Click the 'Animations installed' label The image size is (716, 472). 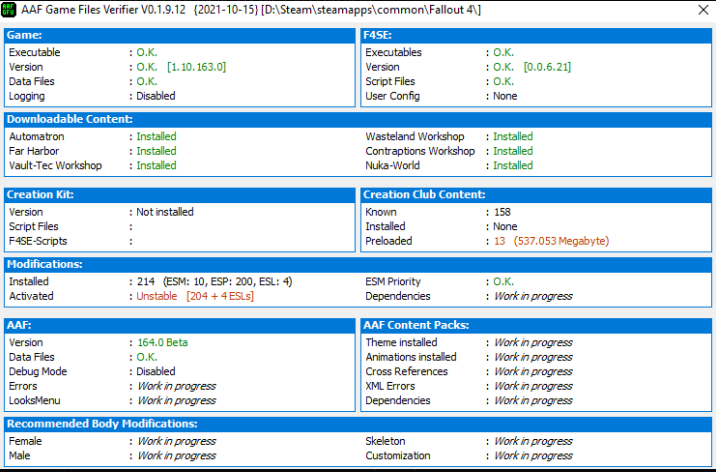[411, 357]
